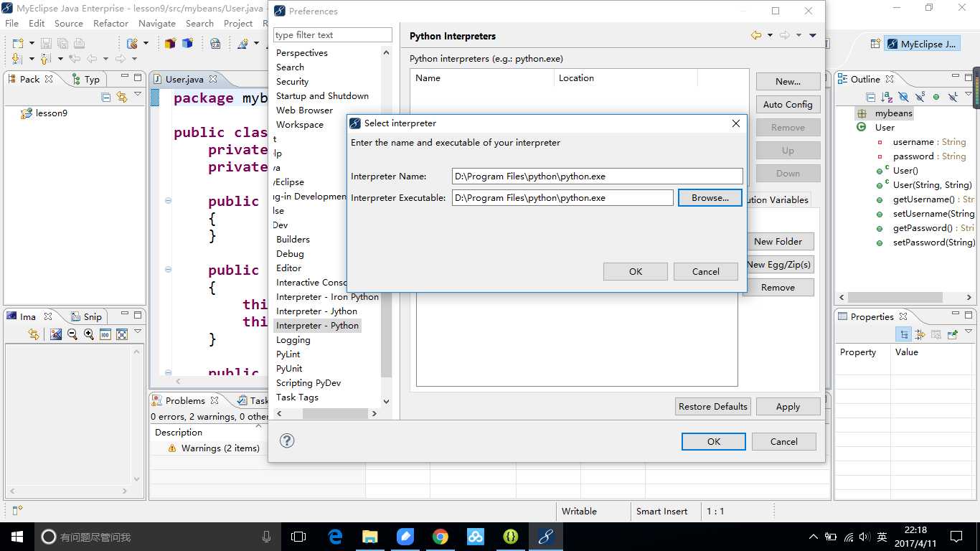Image resolution: width=980 pixels, height=551 pixels.
Task: Click the Apply button in Preferences
Action: click(788, 406)
